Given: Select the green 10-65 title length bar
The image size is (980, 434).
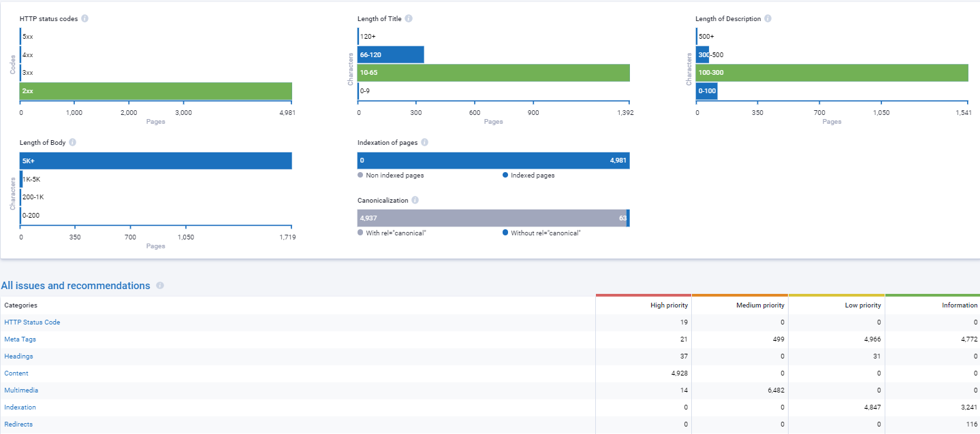Looking at the screenshot, I should 494,72.
